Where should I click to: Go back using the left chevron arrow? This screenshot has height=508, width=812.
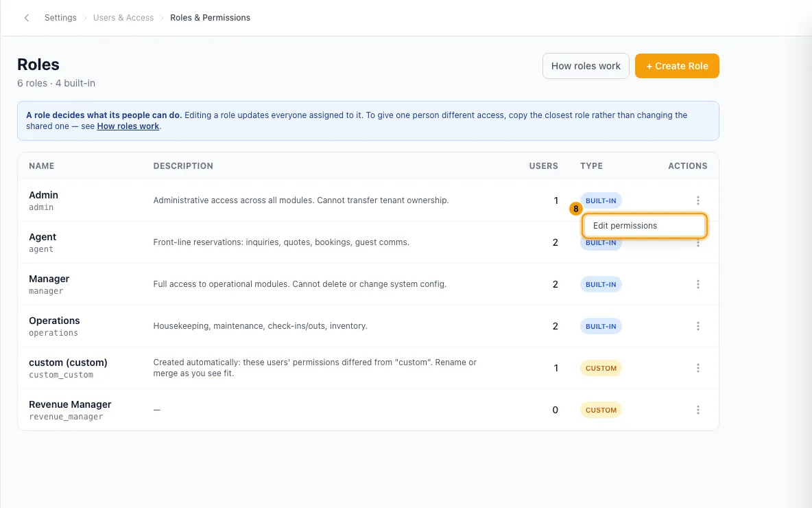pos(27,18)
